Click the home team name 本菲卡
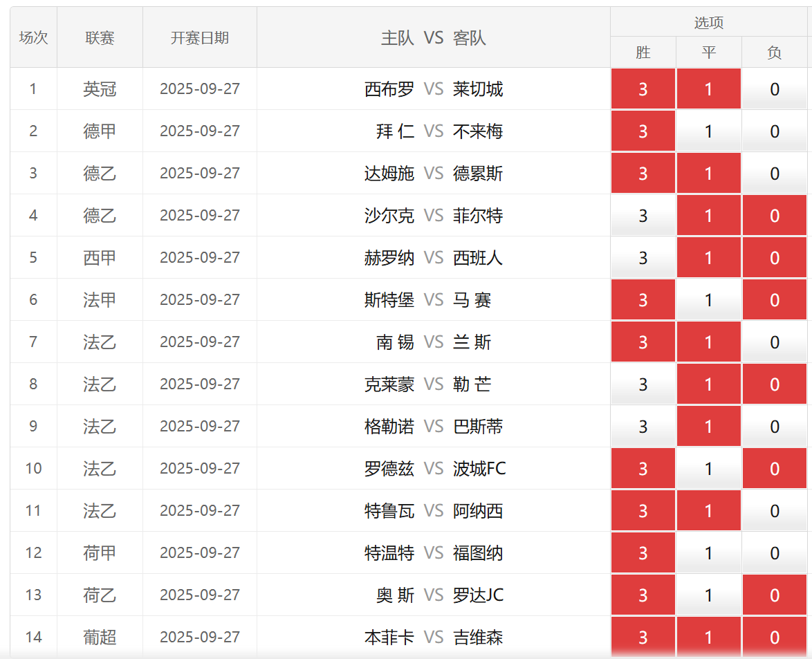 click(x=389, y=637)
